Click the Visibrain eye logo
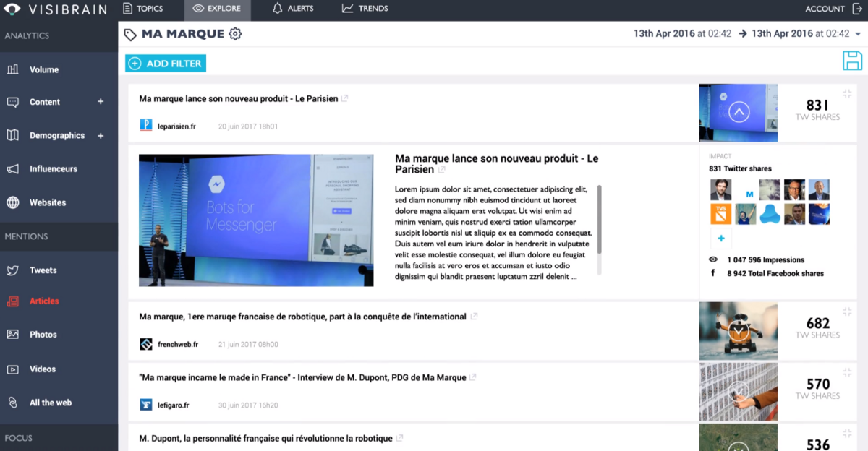This screenshot has height=451, width=868. click(12, 9)
